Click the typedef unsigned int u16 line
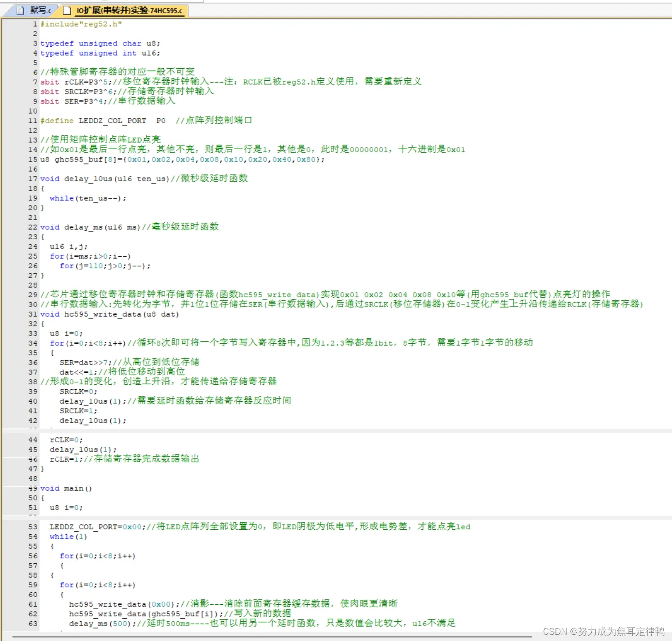Viewport: 672px width, 641px height. 100,53
